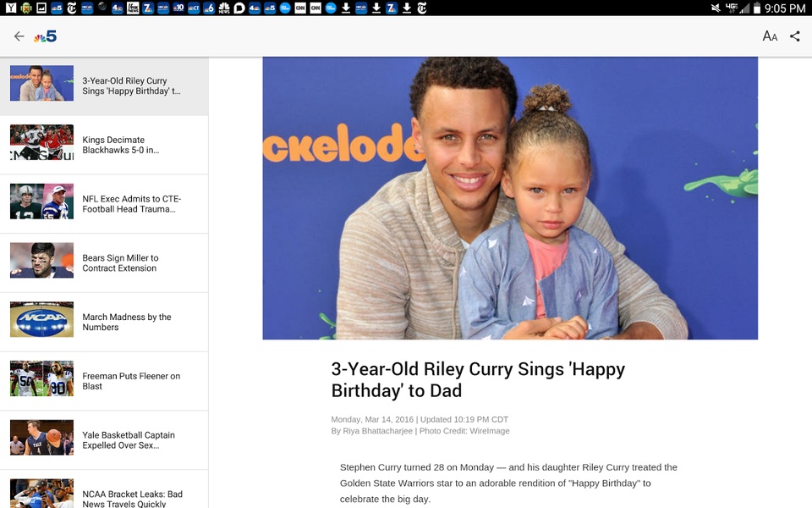The image size is (812, 508).
Task: Tap the NCAA logo thumbnail
Action: [x=42, y=319]
